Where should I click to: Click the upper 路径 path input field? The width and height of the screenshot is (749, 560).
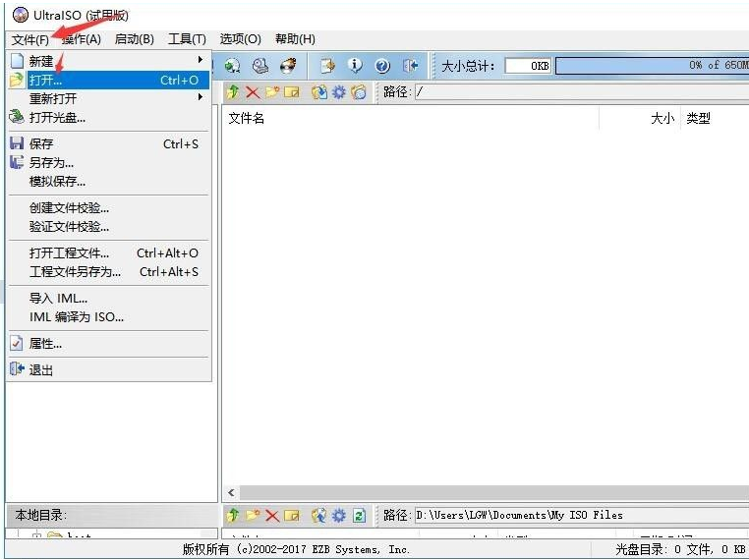(x=580, y=92)
